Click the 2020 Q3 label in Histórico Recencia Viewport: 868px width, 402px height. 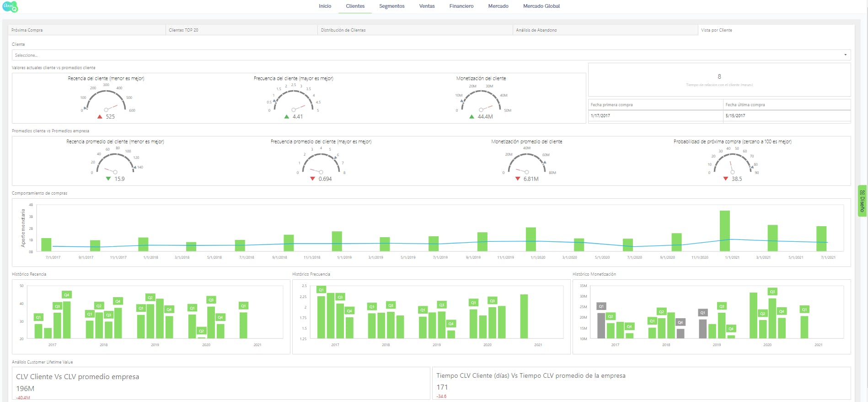pos(211,300)
